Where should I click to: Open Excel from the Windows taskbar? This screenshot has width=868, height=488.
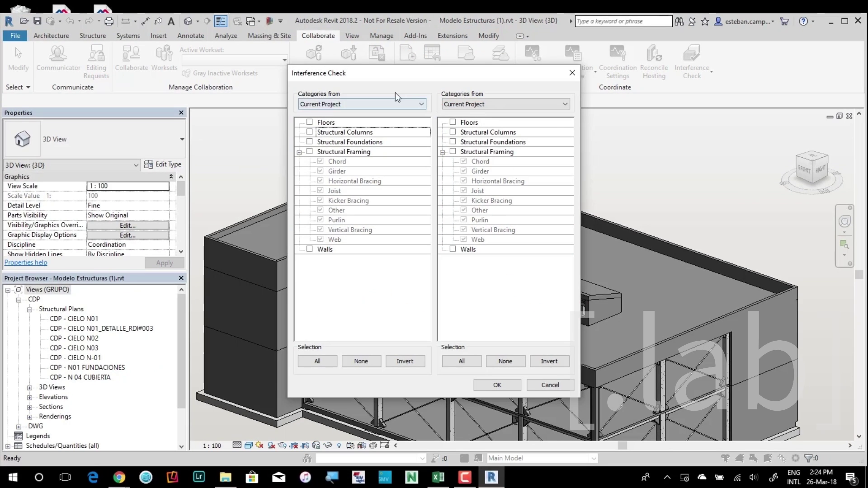[x=438, y=477]
